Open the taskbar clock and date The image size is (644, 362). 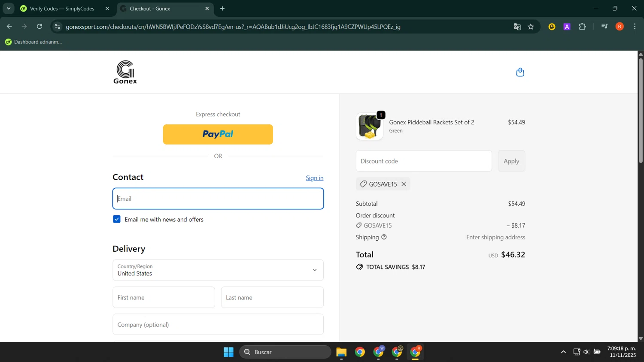coord(622,352)
